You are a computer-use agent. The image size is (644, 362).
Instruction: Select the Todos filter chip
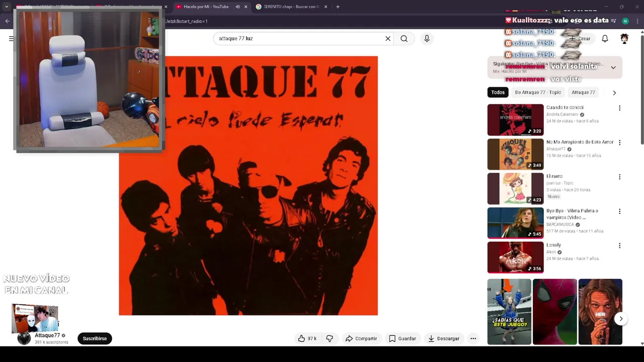(x=498, y=92)
